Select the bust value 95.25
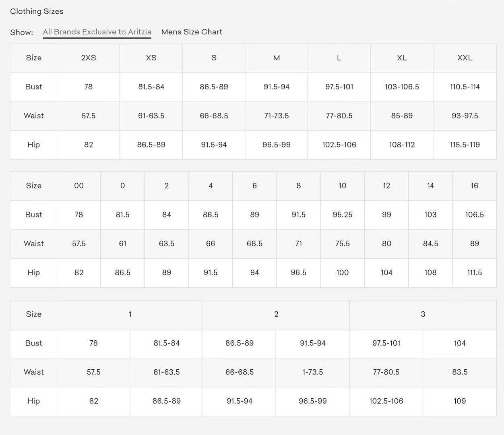504x435 pixels. pos(342,215)
